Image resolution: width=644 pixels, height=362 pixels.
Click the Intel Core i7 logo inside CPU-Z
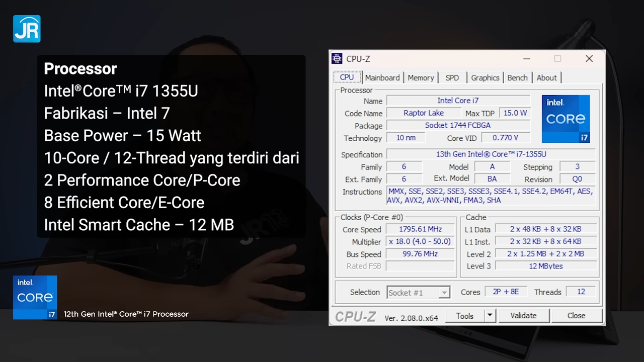(x=566, y=118)
